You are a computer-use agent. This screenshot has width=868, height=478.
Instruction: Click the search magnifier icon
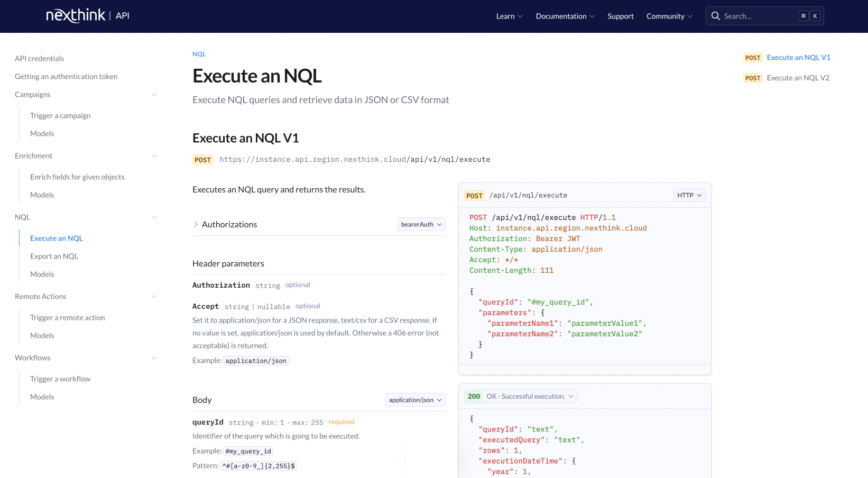(716, 16)
